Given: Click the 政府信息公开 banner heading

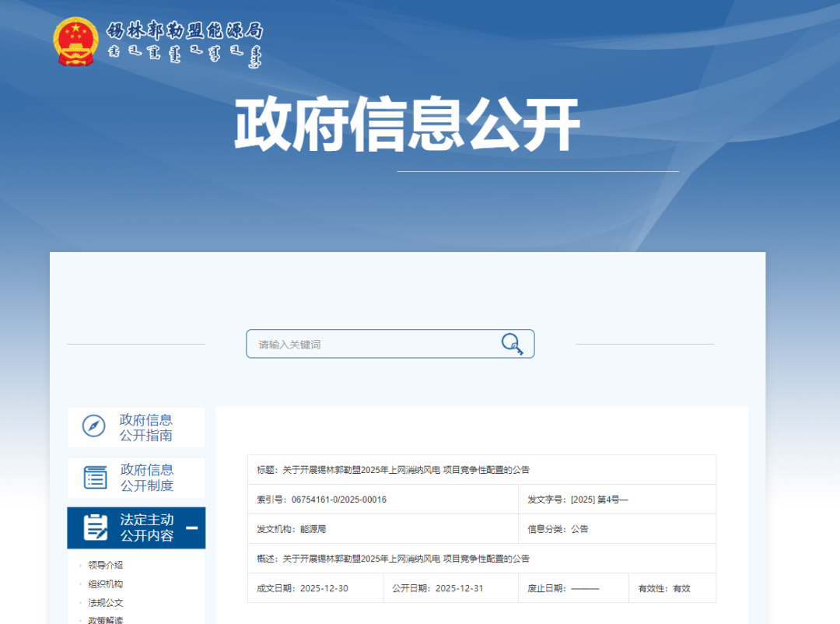Looking at the screenshot, I should [x=407, y=125].
